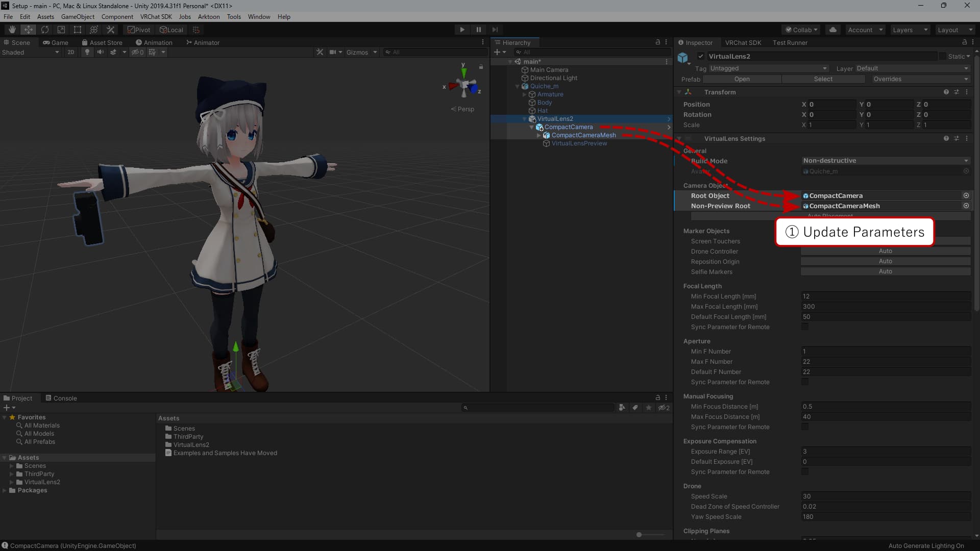This screenshot has height=551, width=980.
Task: Open the Layer dropdown
Action: (913, 68)
